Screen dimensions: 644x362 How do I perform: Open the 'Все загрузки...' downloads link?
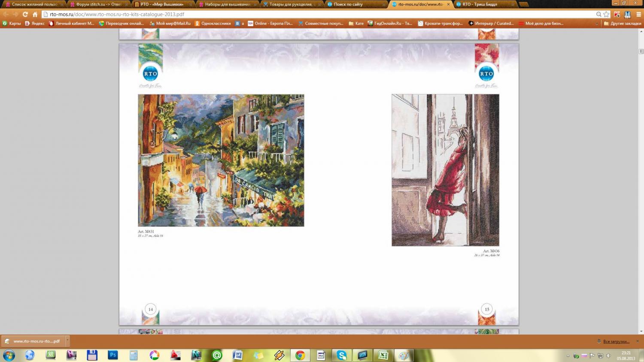[x=616, y=341]
